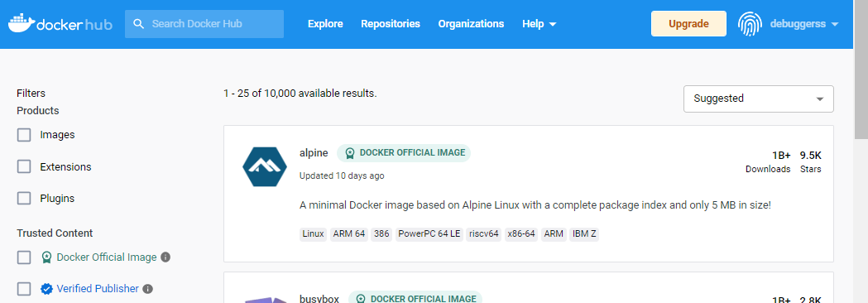Click the Docker Official Image filter label
This screenshot has width=868, height=303.
click(x=107, y=257)
